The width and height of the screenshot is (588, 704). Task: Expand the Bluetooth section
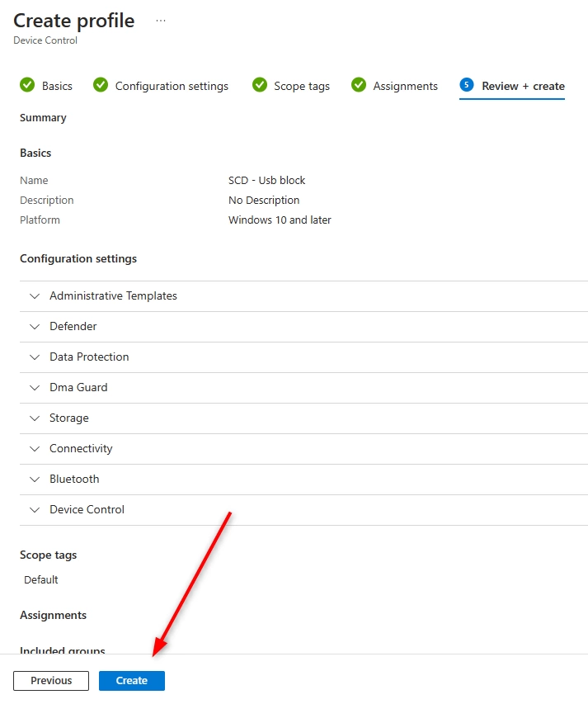(34, 479)
